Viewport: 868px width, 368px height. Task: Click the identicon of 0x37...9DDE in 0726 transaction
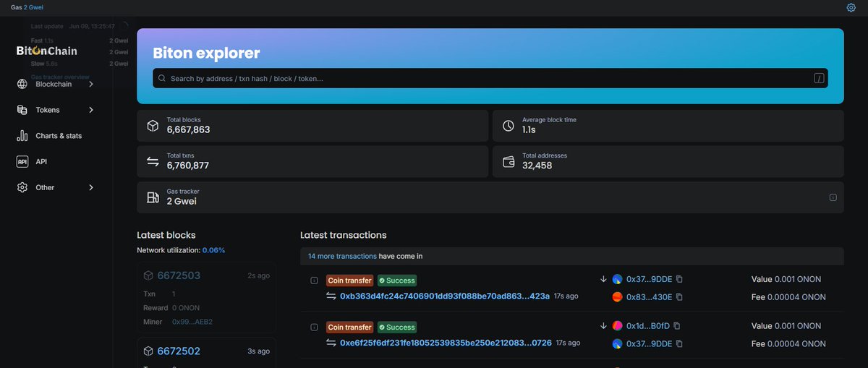coord(617,344)
